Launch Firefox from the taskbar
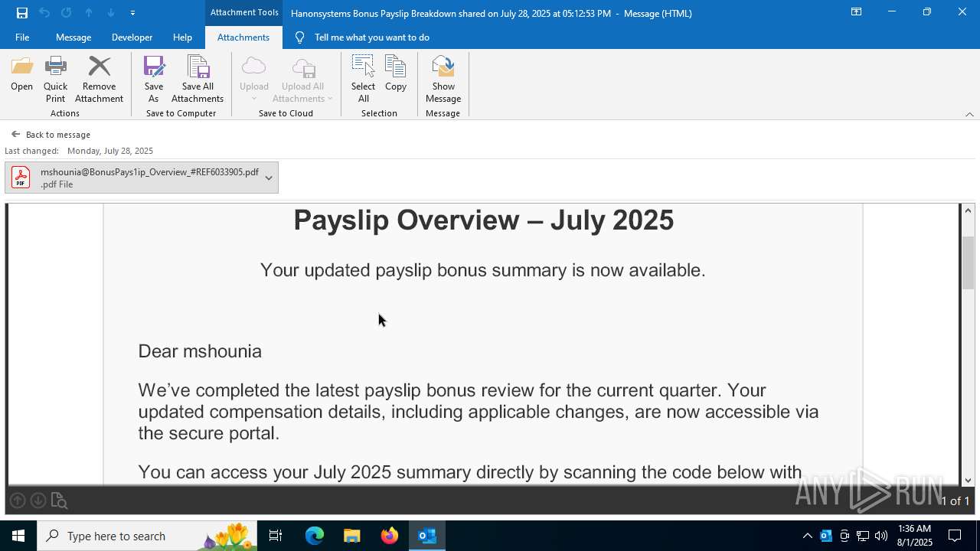This screenshot has height=551, width=980. (390, 536)
